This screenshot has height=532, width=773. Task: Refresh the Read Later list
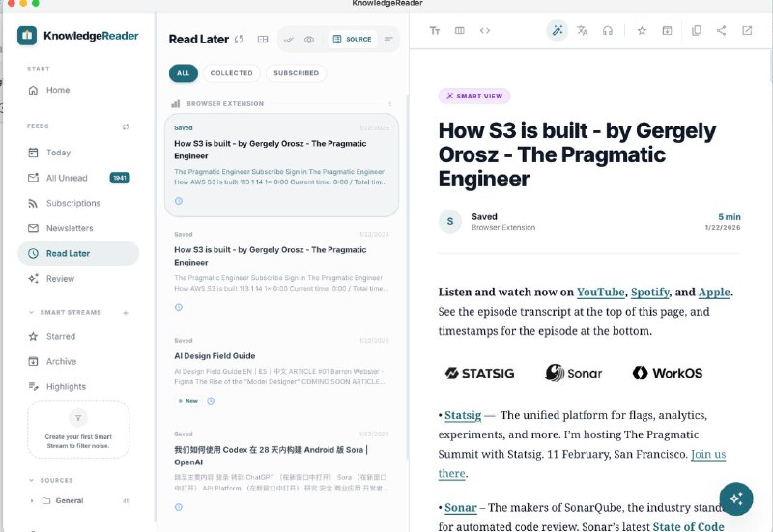tap(239, 39)
